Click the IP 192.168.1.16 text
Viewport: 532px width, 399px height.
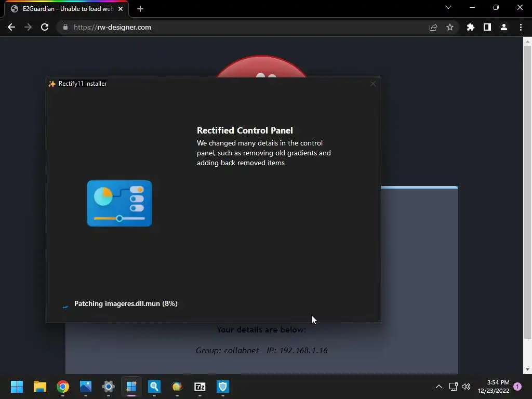[297, 351]
